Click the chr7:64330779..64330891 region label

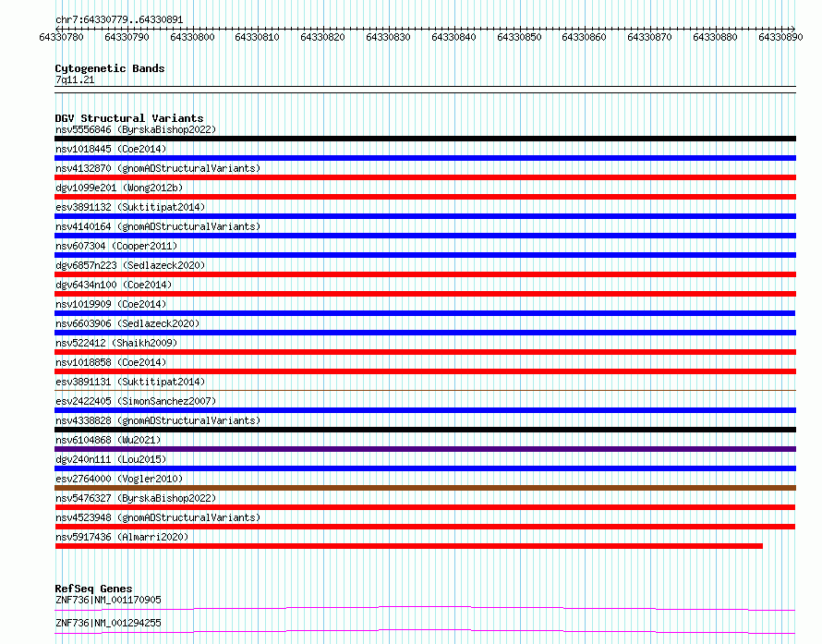click(x=119, y=19)
